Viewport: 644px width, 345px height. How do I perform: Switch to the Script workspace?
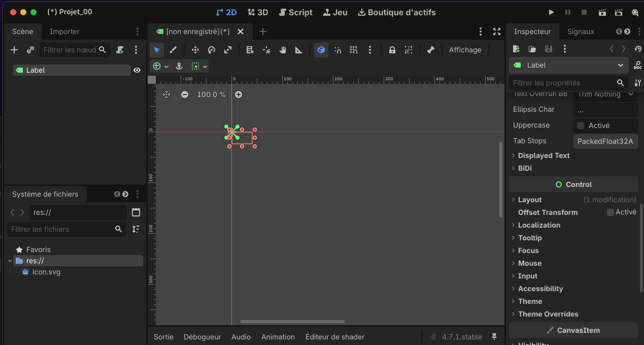click(x=295, y=12)
